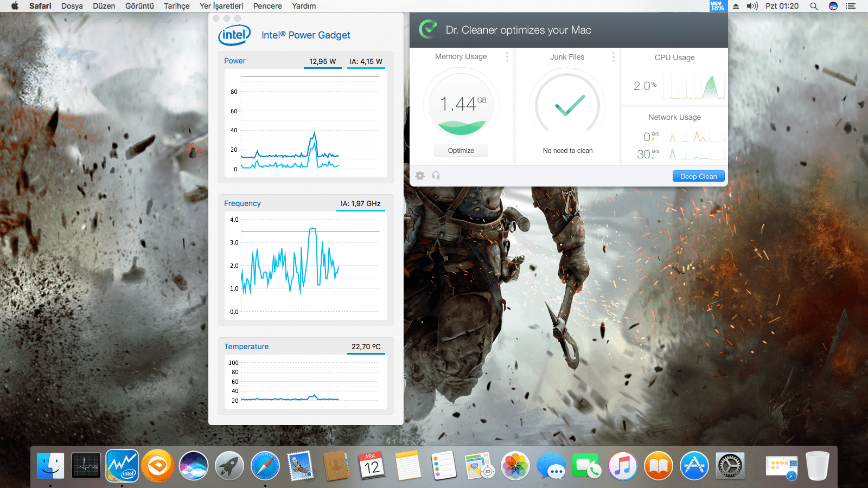Open Reminders from the Dock
Viewport: 868px width, 488px height.
(x=444, y=466)
